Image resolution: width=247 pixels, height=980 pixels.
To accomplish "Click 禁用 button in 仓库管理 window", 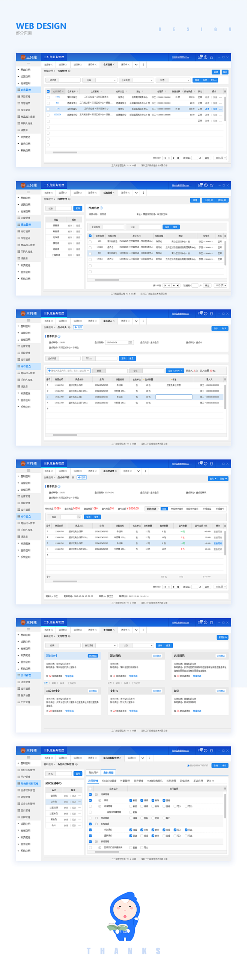I will point(224,72).
